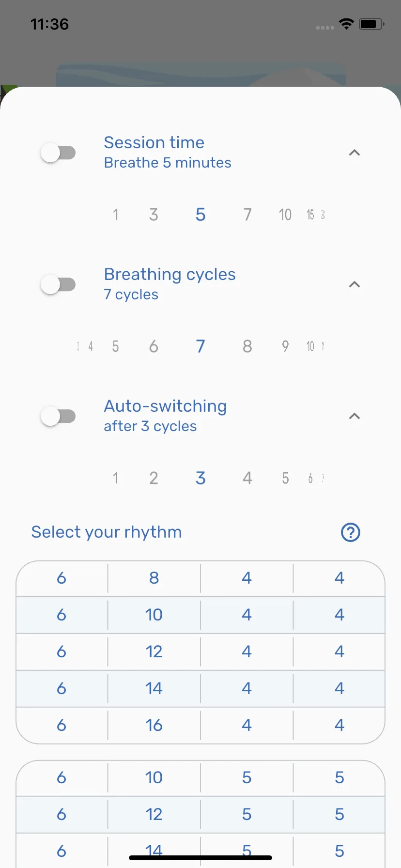The height and width of the screenshot is (868, 401).
Task: Open the rhythm help question mark icon
Action: click(351, 532)
